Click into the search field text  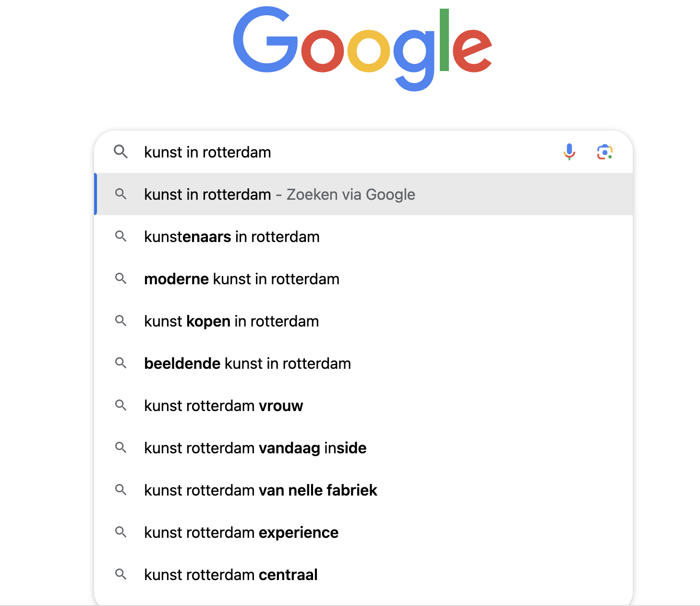pos(207,152)
